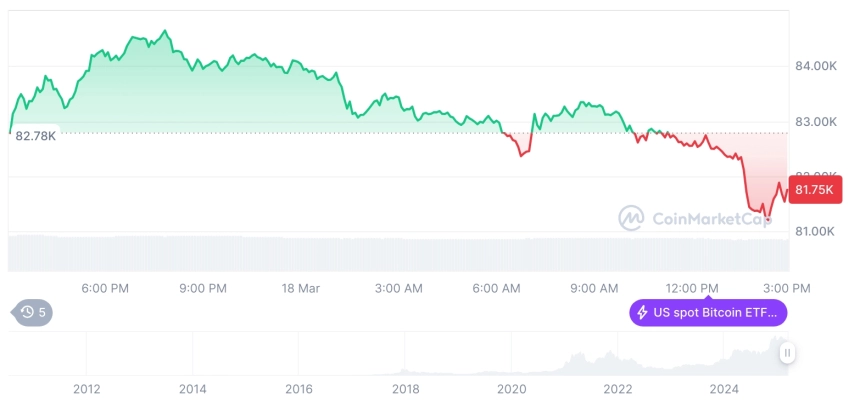860x401 pixels.
Task: Click the clock history icon in the 5 badge
Action: pos(27,313)
